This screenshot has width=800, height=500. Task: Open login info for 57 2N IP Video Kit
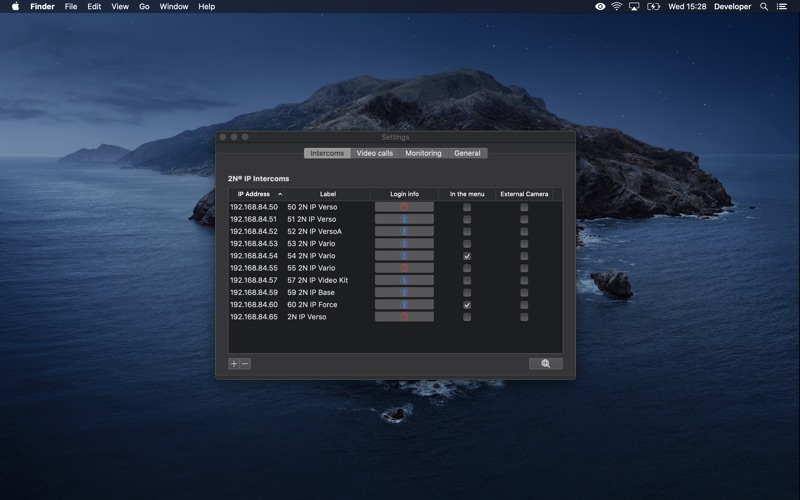point(404,280)
